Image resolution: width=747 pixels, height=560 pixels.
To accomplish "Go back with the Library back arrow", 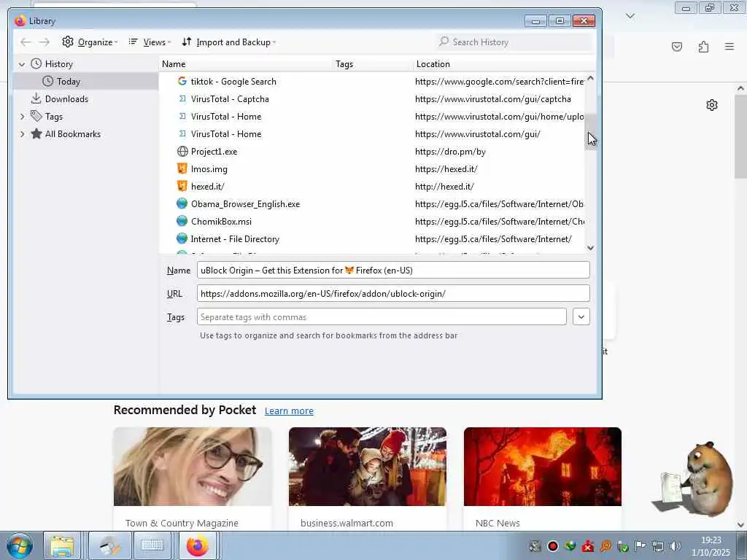I will click(x=26, y=42).
